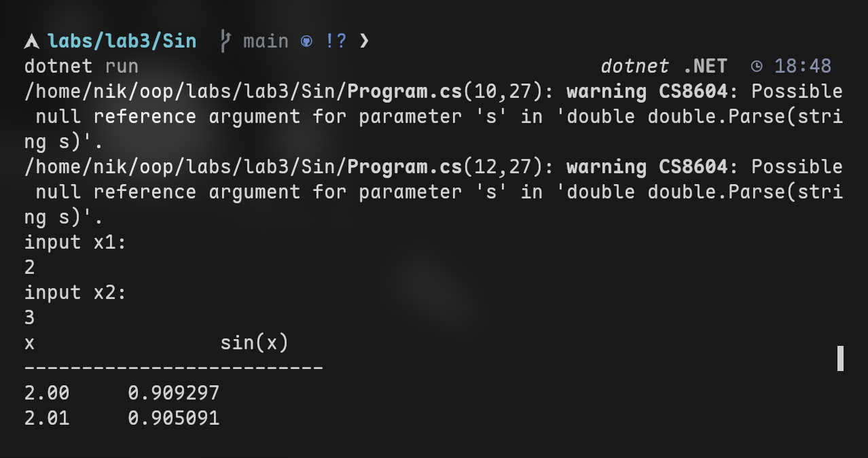Click the 18:48 time display

[803, 67]
